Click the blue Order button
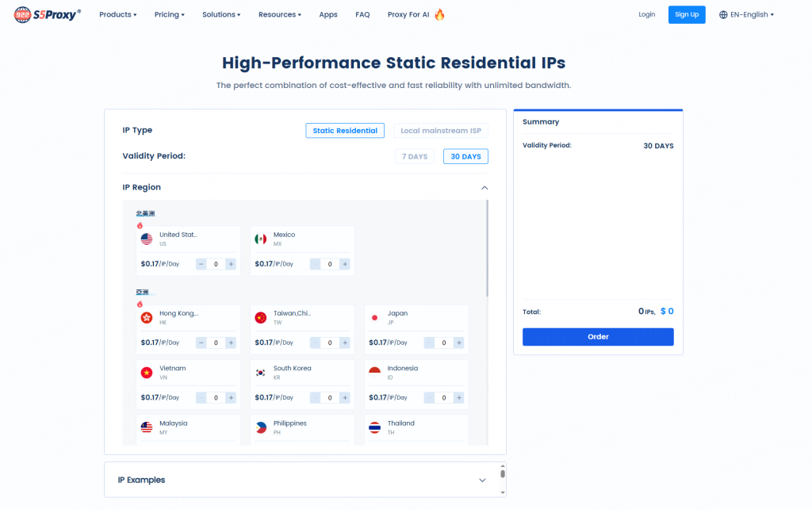Image resolution: width=812 pixels, height=509 pixels. pos(598,337)
